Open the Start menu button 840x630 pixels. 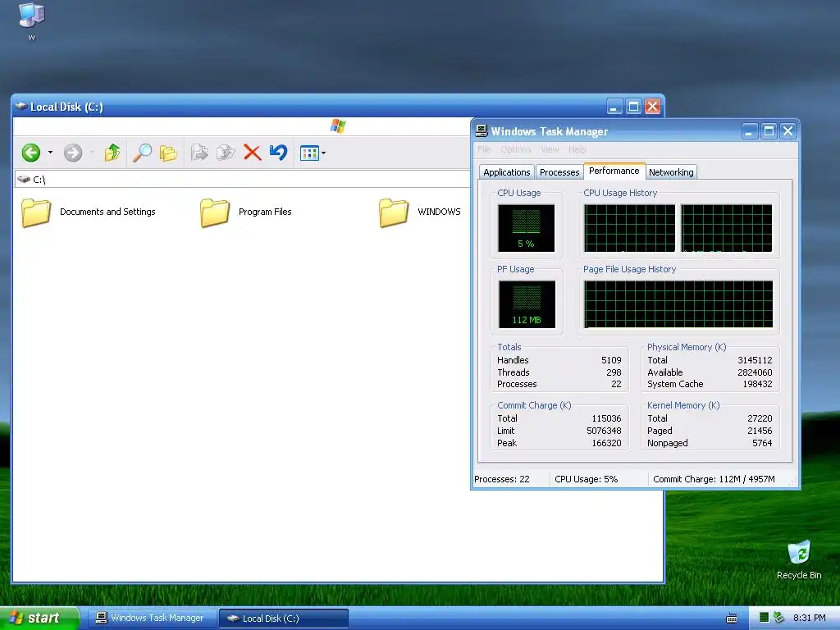[39, 619]
